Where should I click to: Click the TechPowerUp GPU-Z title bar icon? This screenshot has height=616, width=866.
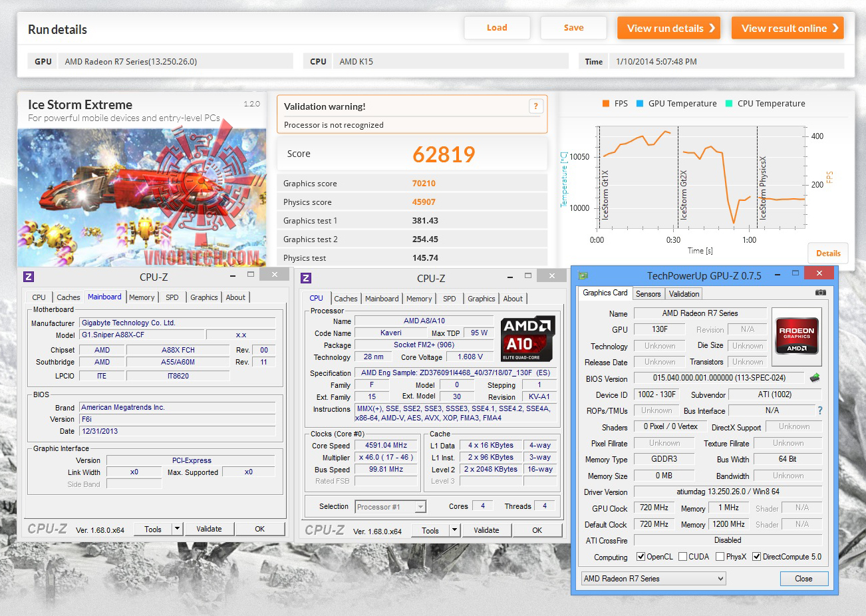click(x=583, y=275)
